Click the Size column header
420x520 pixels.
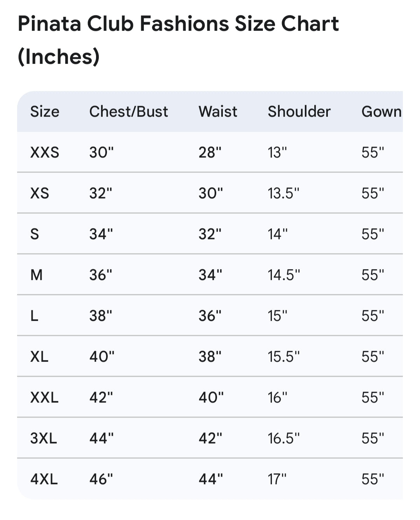point(45,112)
